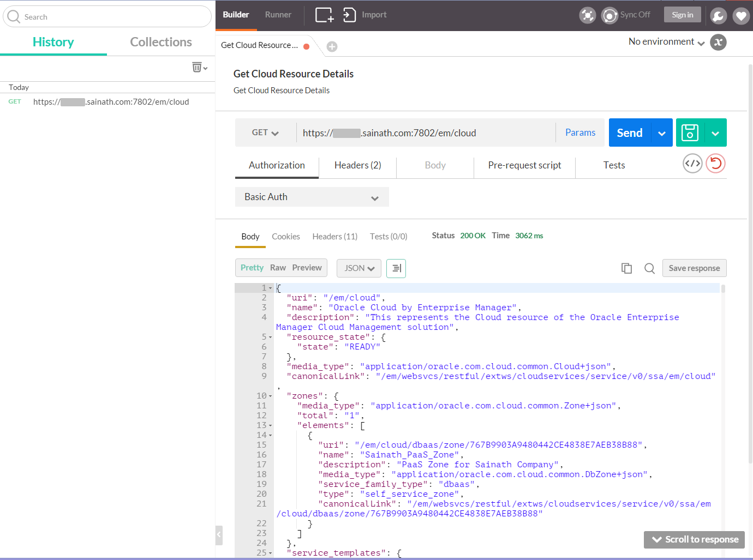753x560 pixels.
Task: Expand the Send button dropdown arrow
Action: click(661, 133)
